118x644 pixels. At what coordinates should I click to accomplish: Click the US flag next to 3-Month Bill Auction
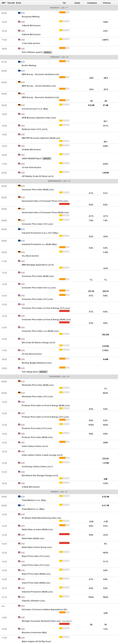pyautogui.click(x=19, y=22)
